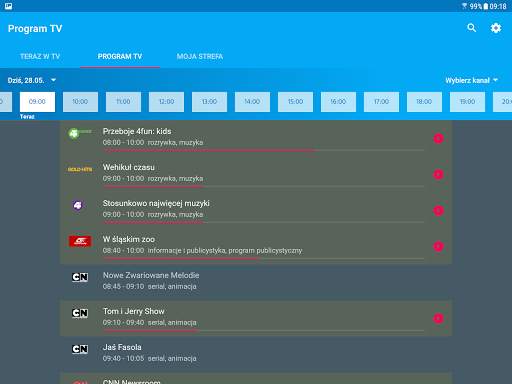Open the W śląskim zoo programme title

point(129,239)
